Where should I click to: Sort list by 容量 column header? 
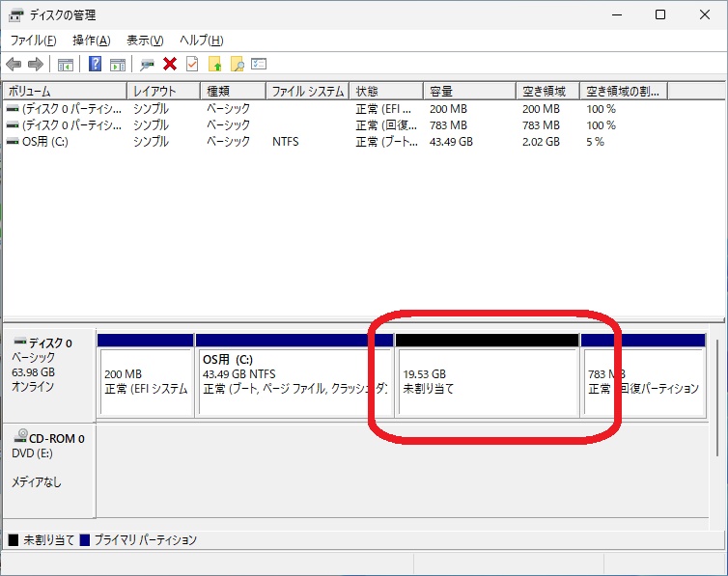click(469, 91)
